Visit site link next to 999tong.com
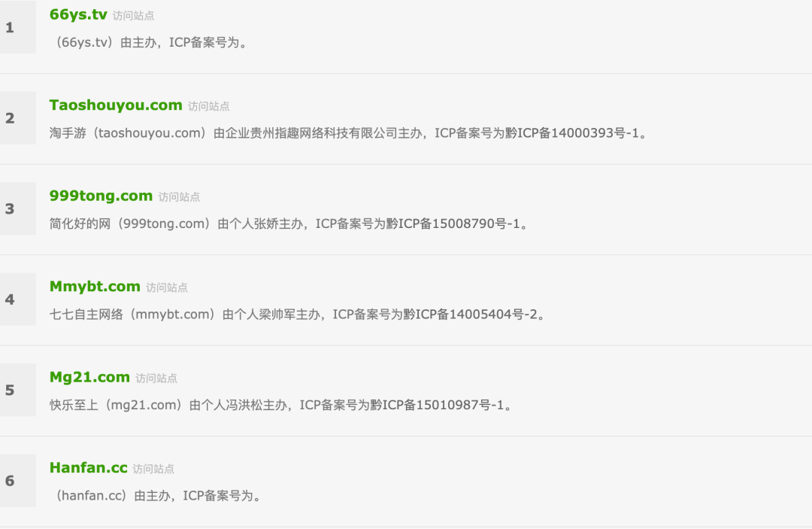Viewport: 812px width, 529px height. click(x=179, y=197)
